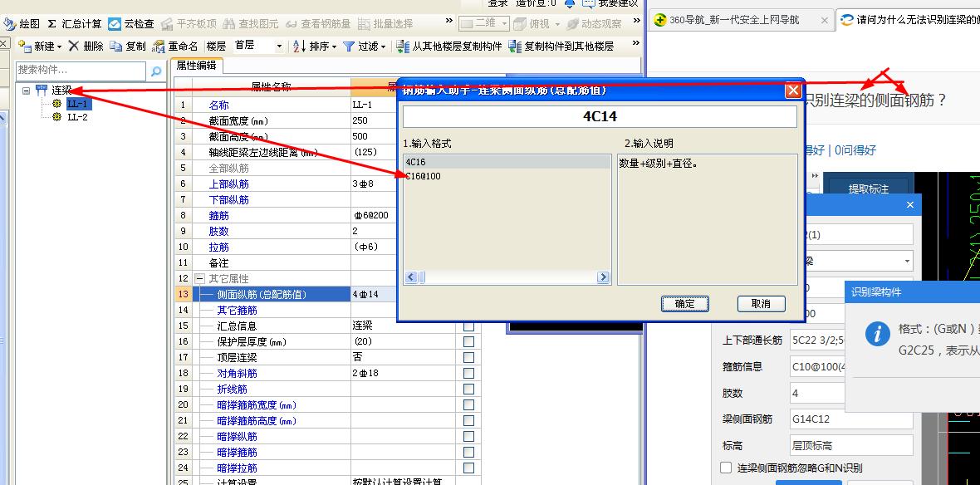Viewport: 980px width, 485px height.
Task: Tick the checkbox in 折线筋 row
Action: tap(468, 389)
